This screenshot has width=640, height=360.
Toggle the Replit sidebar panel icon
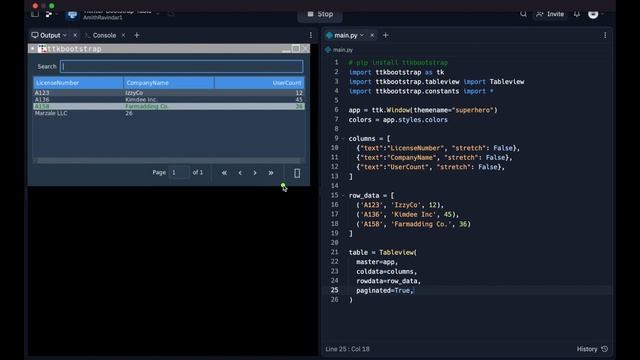[35, 14]
